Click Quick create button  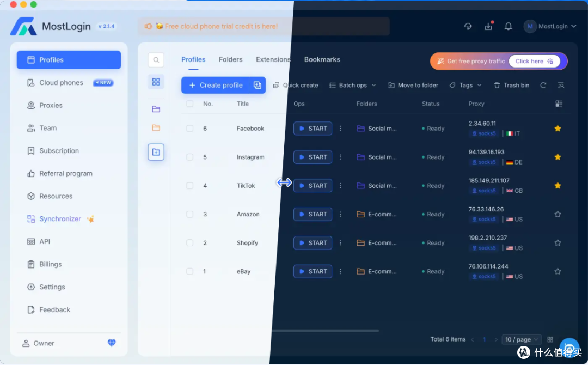(x=296, y=85)
